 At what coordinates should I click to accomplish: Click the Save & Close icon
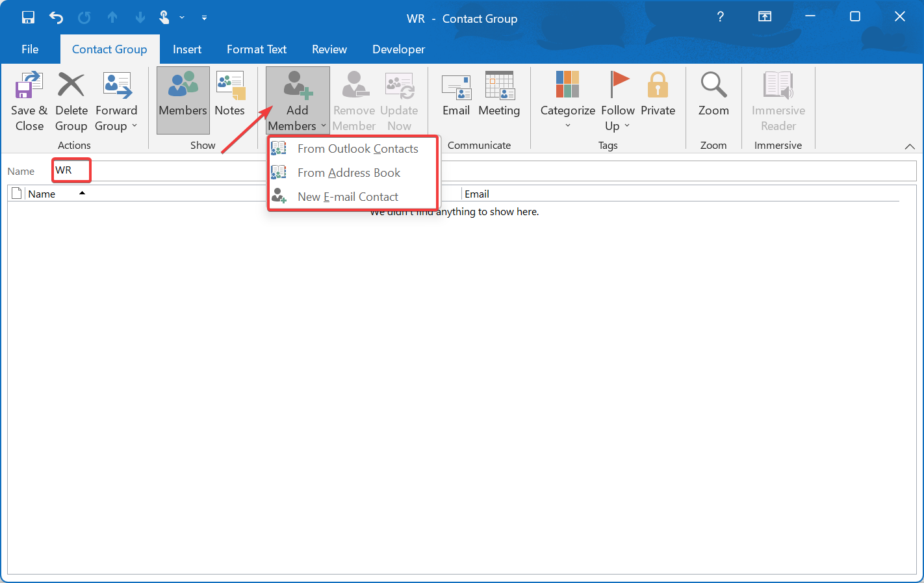click(29, 85)
